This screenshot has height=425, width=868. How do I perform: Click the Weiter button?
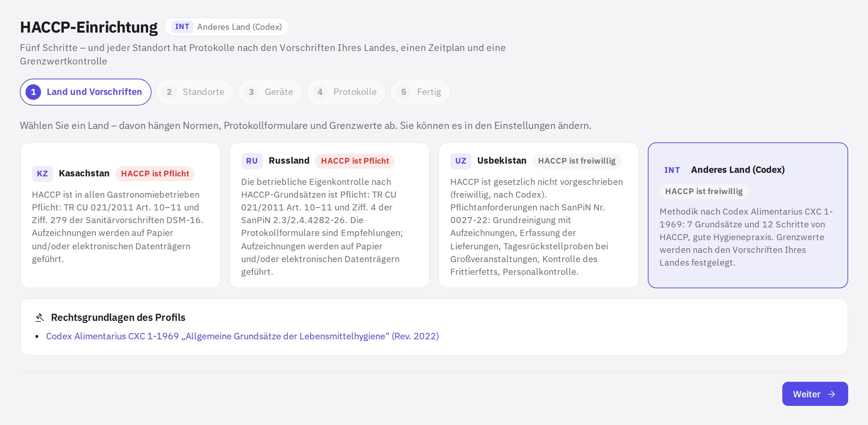815,394
